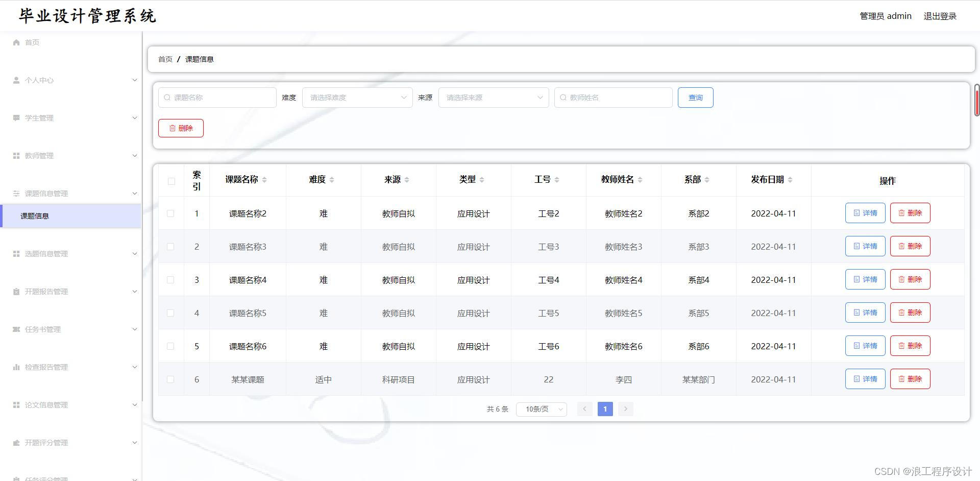Click 管理员 admin user label
This screenshot has width=980, height=481.
click(x=886, y=16)
